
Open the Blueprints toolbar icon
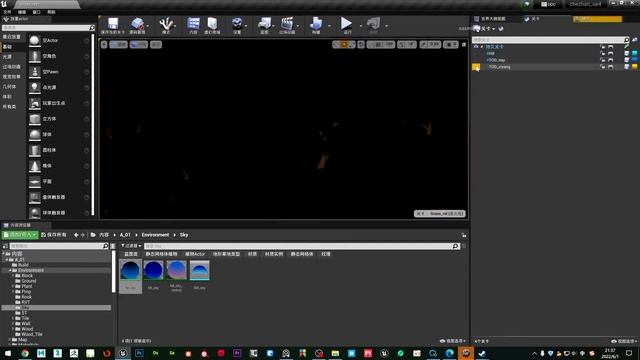264,25
